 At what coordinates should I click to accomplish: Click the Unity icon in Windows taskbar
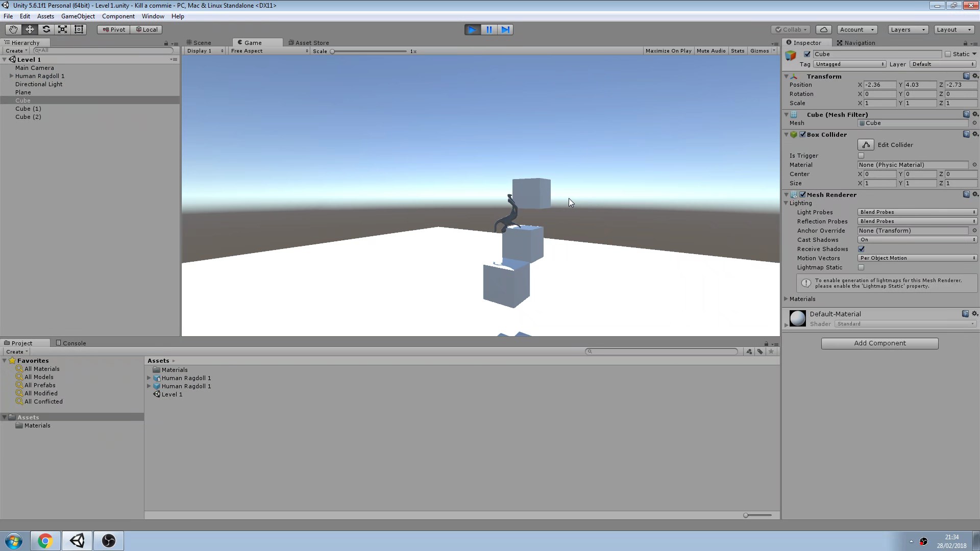tap(77, 540)
